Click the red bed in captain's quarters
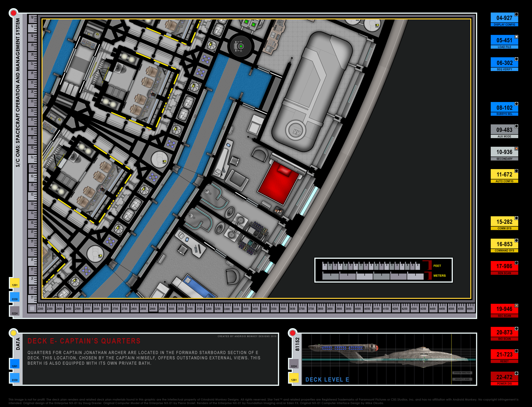Viewport: 532px width, 407px height. pos(279,183)
